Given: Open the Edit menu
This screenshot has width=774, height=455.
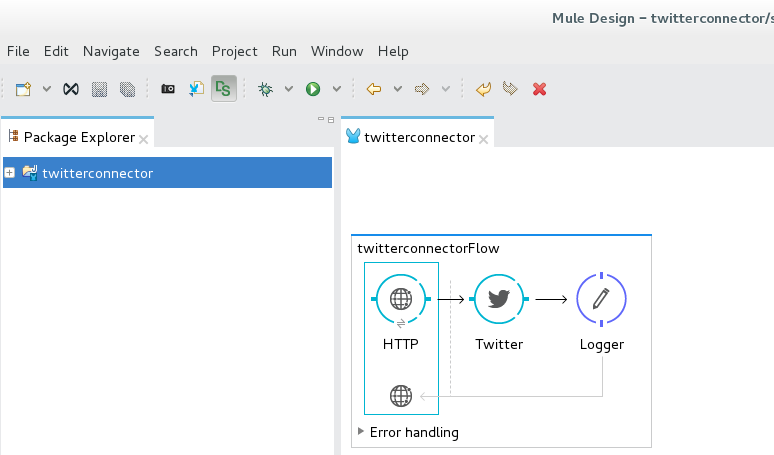Looking at the screenshot, I should [56, 51].
